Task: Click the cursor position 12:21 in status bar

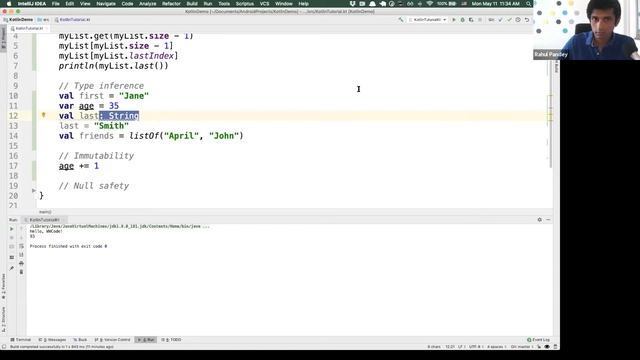Action: pyautogui.click(x=450, y=347)
